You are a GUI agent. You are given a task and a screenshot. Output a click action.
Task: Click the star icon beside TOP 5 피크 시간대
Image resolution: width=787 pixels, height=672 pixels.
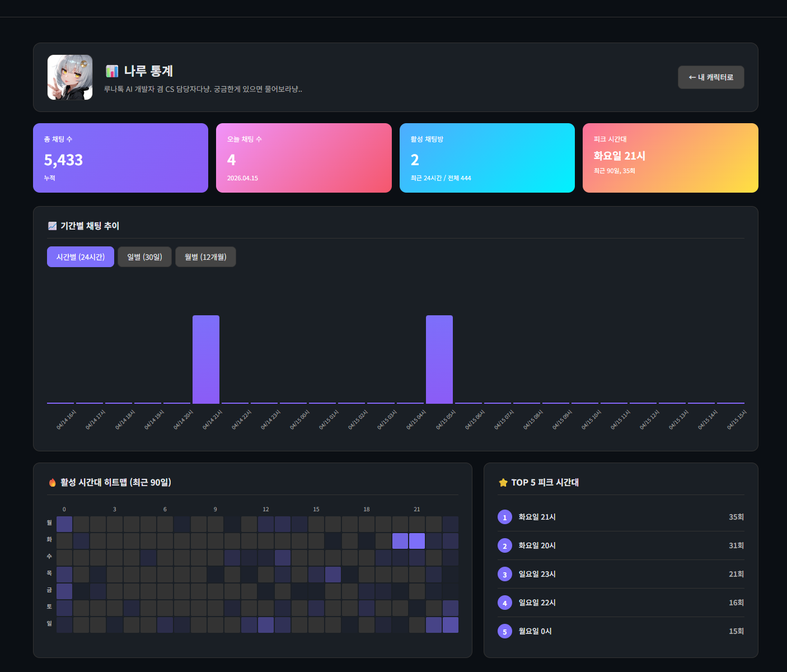[x=503, y=482]
